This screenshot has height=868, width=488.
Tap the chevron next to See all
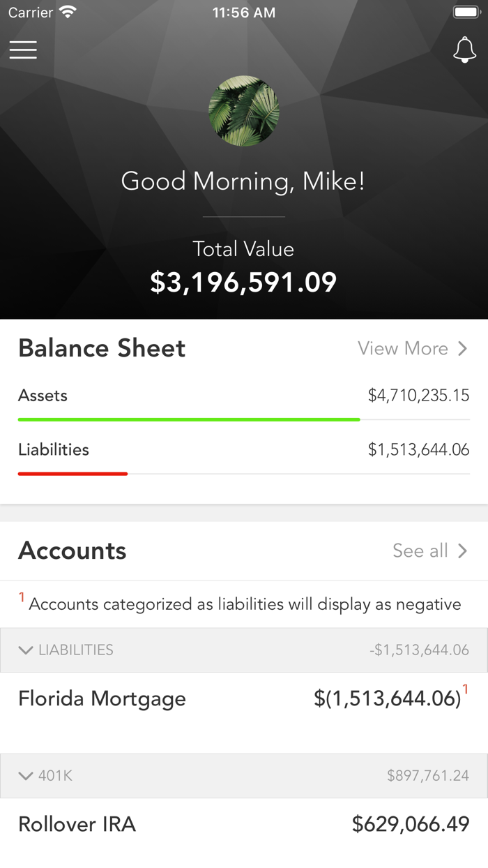coord(464,551)
